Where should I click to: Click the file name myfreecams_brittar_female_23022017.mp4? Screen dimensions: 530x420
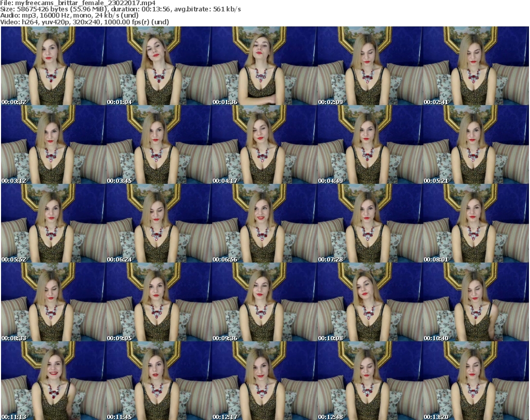point(85,3)
